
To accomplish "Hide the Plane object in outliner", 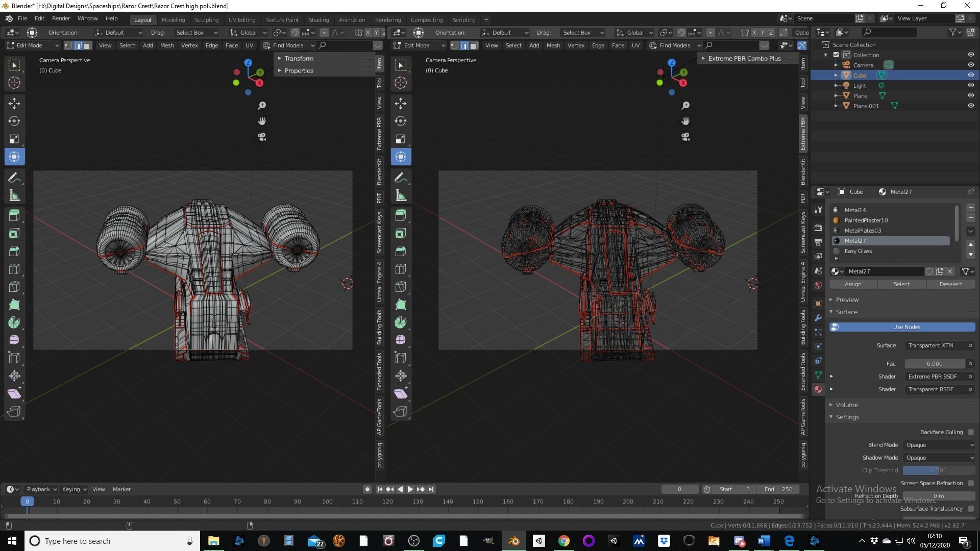I will (971, 95).
